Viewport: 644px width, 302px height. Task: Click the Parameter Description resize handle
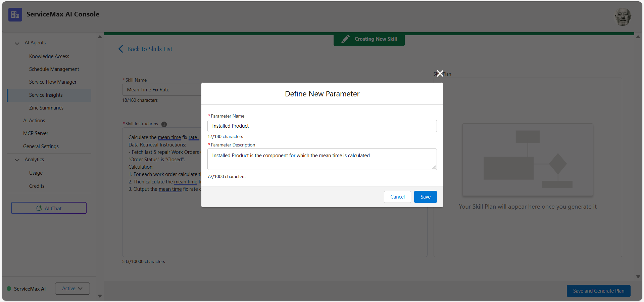pos(434,167)
